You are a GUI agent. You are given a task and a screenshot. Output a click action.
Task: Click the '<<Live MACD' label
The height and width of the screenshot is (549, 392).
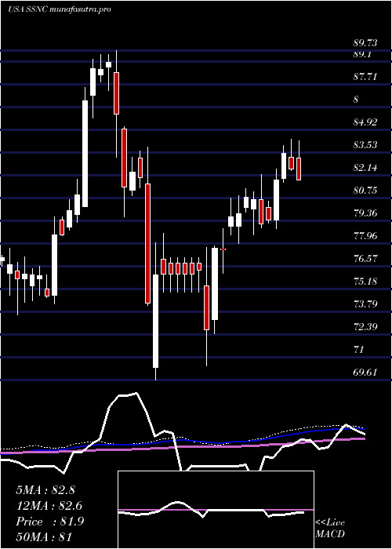(330, 529)
